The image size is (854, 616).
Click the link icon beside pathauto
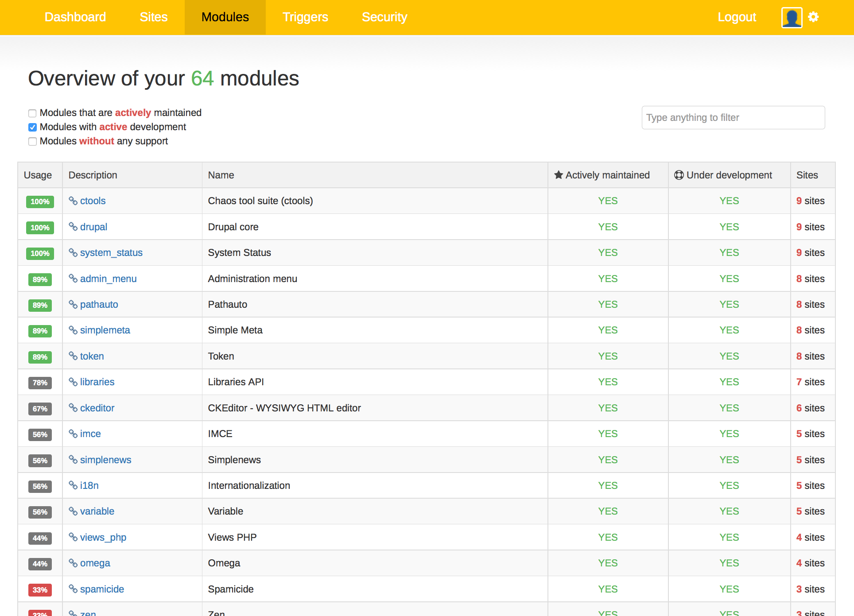tap(73, 304)
